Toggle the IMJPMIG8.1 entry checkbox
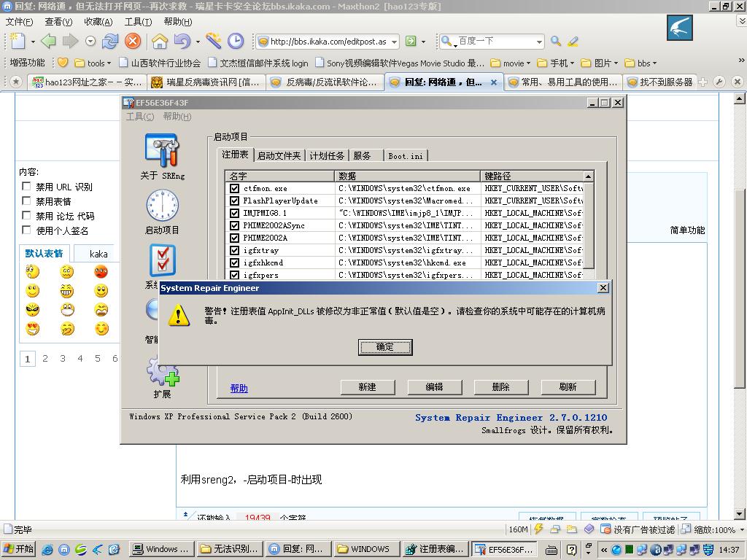747x560 pixels. click(234, 213)
